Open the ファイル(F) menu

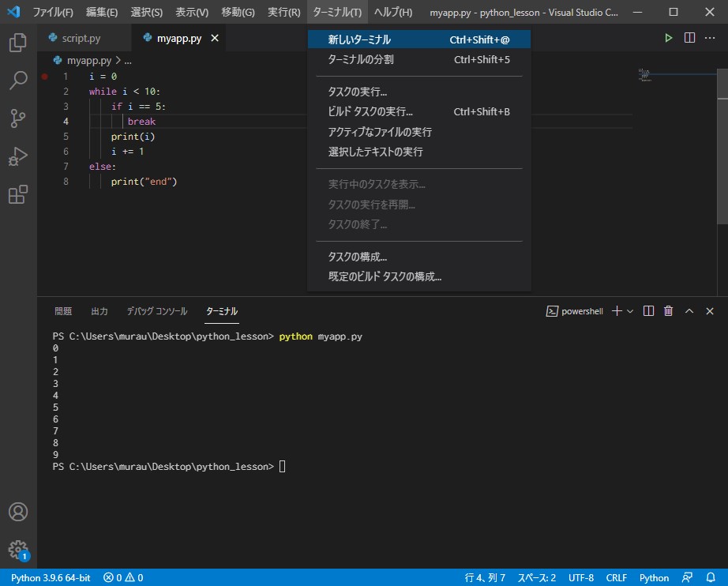[53, 12]
